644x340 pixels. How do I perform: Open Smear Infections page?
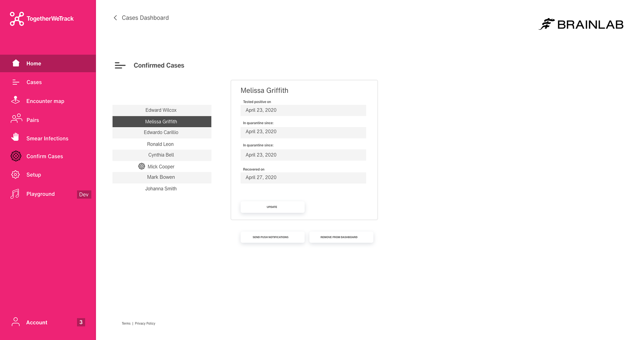click(x=48, y=138)
